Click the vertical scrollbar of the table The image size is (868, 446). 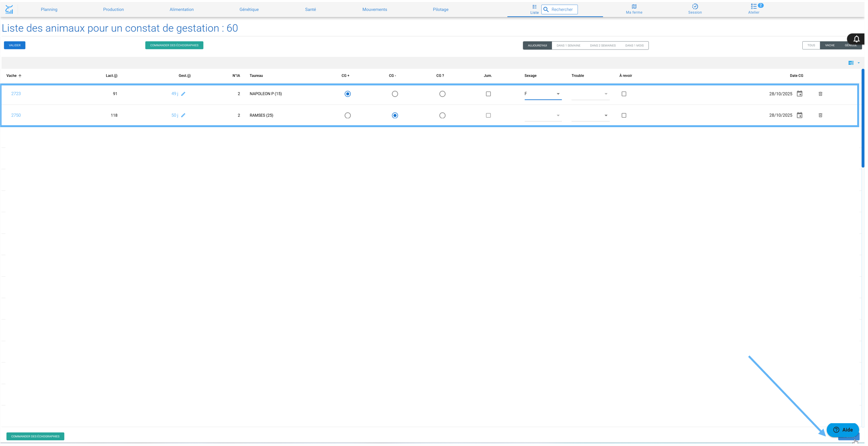pyautogui.click(x=863, y=118)
